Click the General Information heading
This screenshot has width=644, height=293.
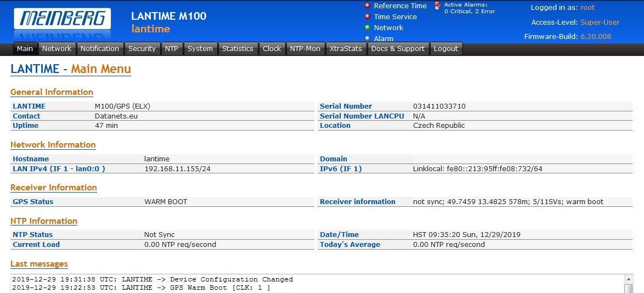[52, 92]
